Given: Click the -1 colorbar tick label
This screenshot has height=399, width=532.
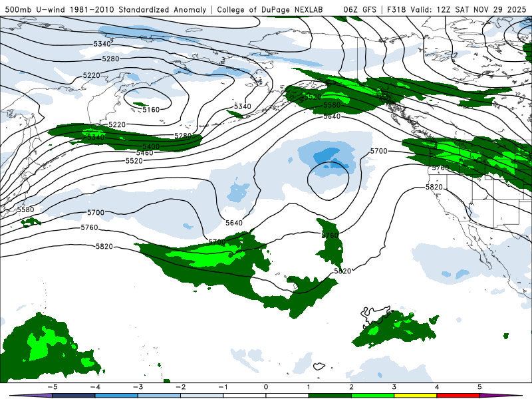Looking at the screenshot, I should point(223,387).
